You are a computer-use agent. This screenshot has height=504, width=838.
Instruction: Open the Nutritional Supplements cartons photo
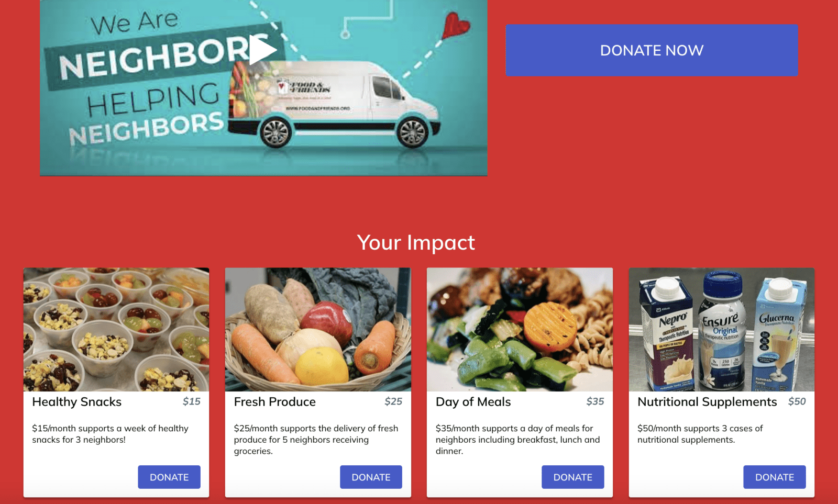[x=722, y=330]
